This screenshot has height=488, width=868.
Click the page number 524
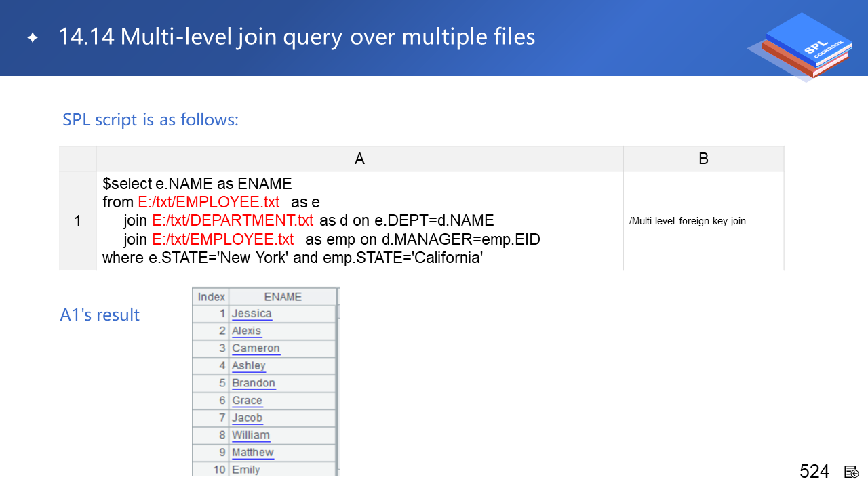pos(814,472)
